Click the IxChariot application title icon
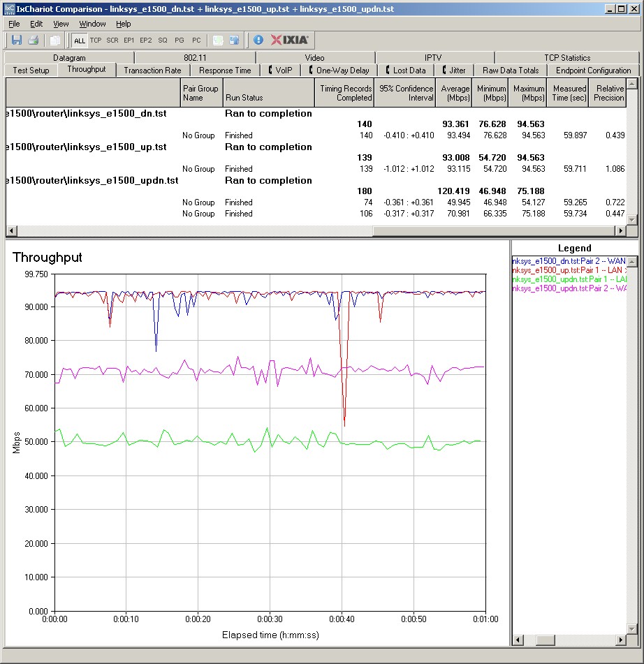This screenshot has width=644, height=664. pyautogui.click(x=9, y=9)
